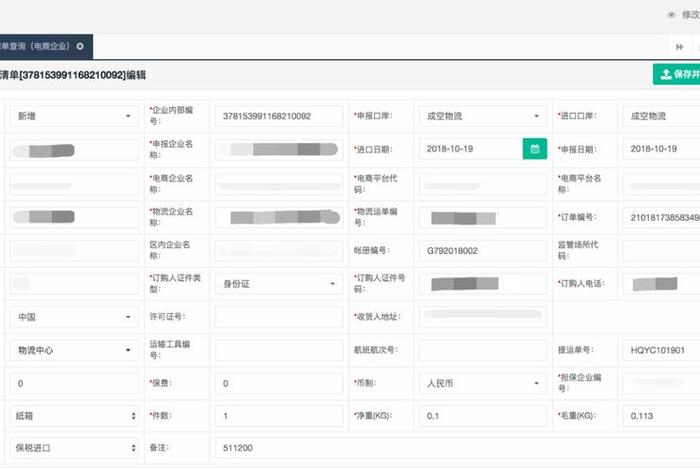This screenshot has height=470, width=700.
Task: Expand the 物流中心 dropdown
Action: tap(74, 350)
